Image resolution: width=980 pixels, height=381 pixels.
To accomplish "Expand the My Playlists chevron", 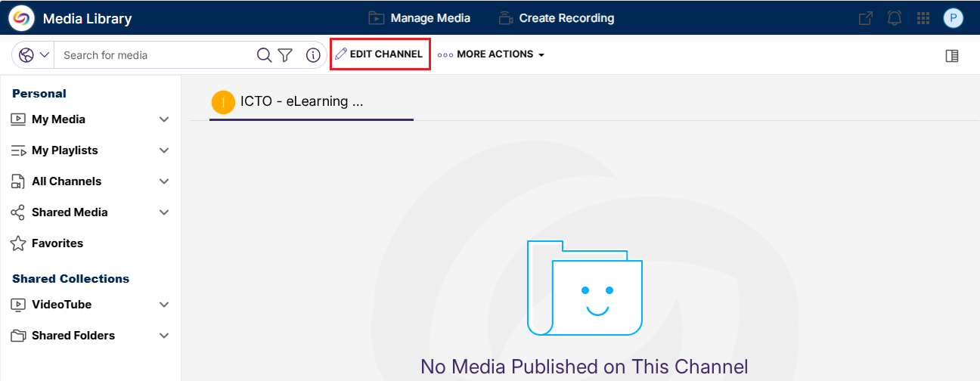I will 164,150.
